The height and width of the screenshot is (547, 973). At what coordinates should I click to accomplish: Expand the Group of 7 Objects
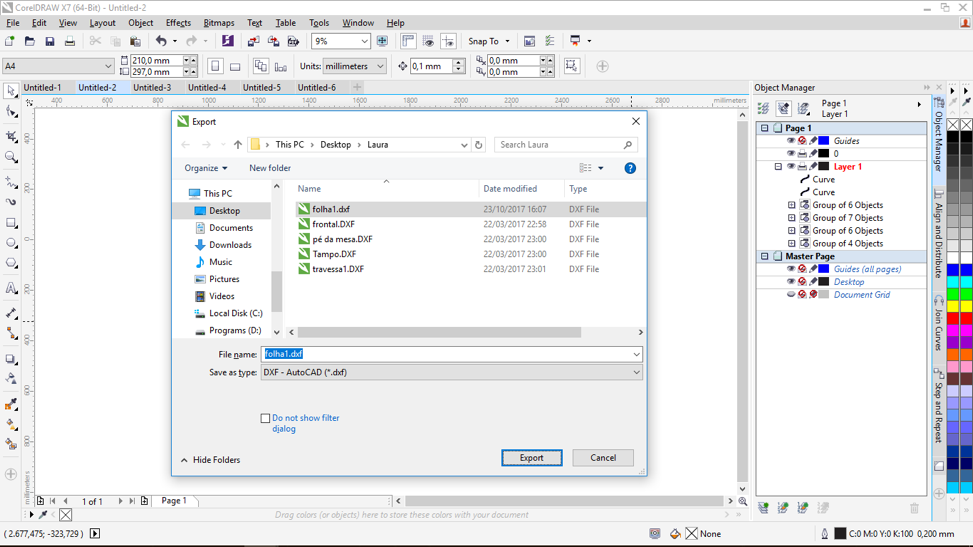pyautogui.click(x=791, y=218)
